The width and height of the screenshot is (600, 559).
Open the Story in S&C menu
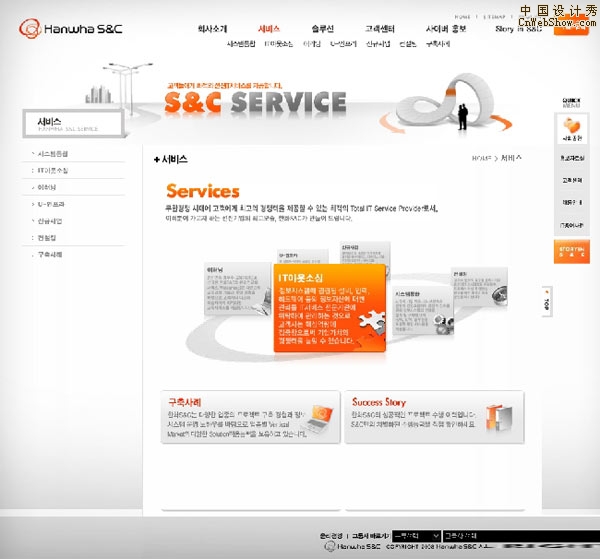518,29
